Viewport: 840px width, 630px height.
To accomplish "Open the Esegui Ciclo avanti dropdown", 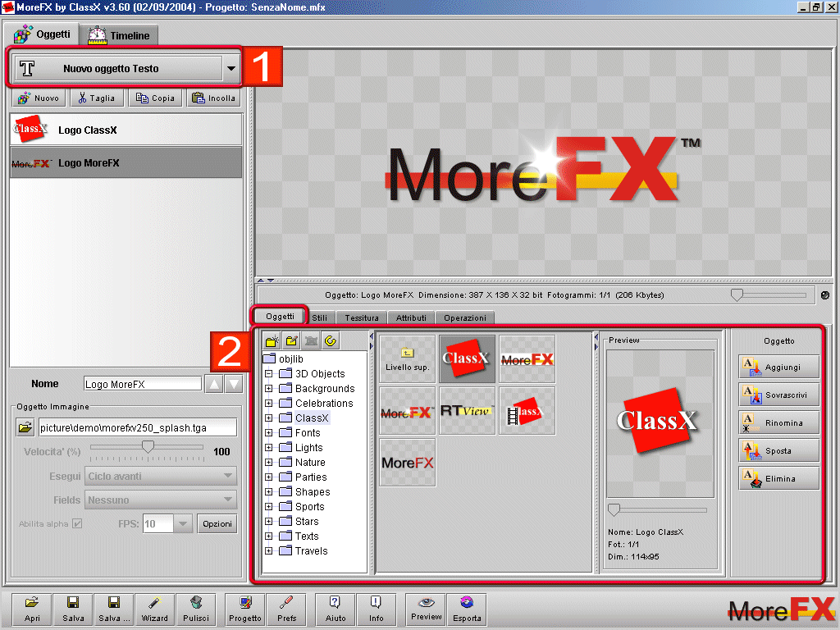I will pyautogui.click(x=161, y=476).
